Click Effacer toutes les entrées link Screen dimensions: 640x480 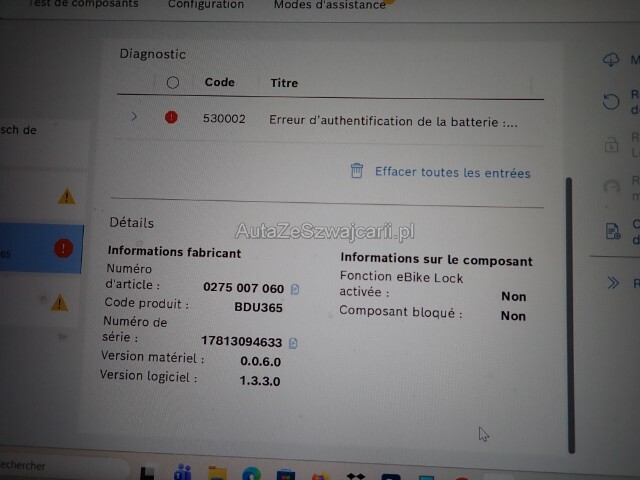pos(452,172)
